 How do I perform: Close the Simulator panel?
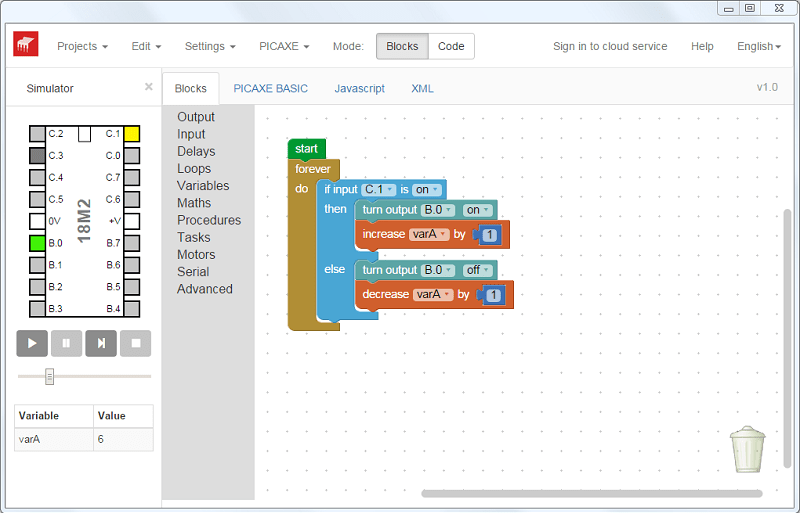pos(148,87)
